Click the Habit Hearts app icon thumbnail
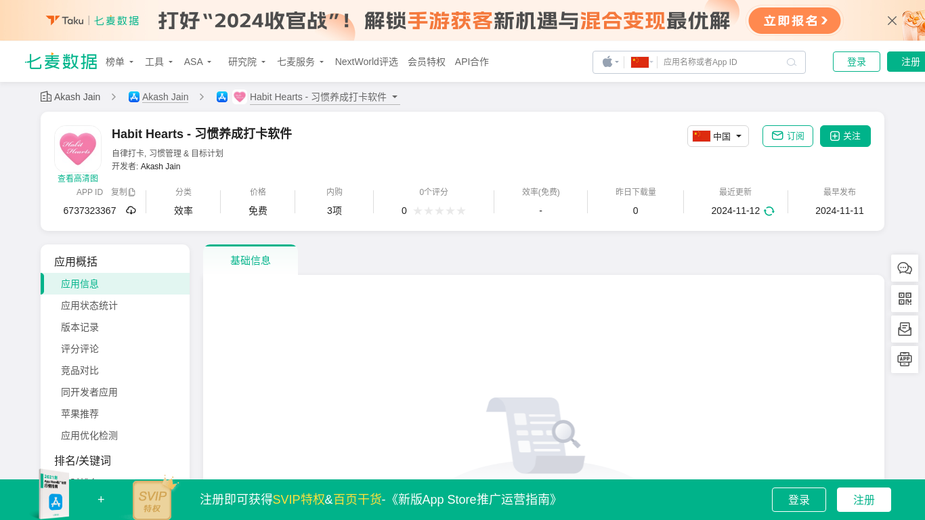Screen dimensions: 925x520 pos(78,149)
